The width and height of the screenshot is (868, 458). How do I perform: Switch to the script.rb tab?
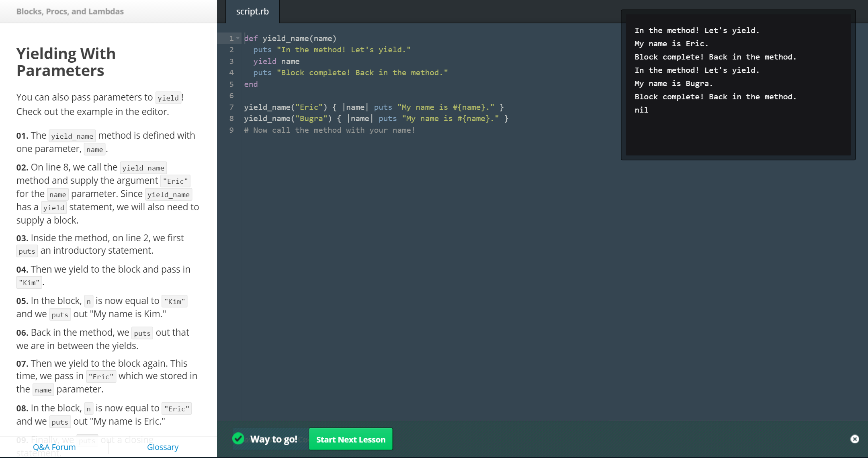coord(252,11)
